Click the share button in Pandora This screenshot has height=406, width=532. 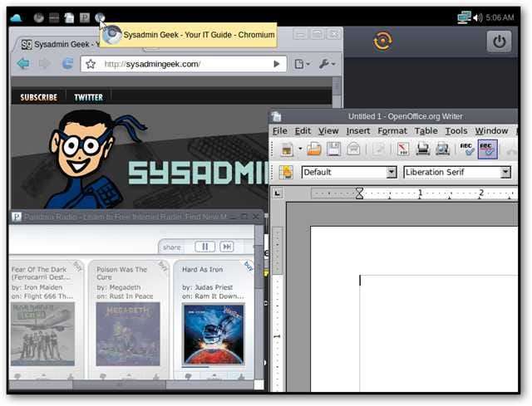pos(172,247)
